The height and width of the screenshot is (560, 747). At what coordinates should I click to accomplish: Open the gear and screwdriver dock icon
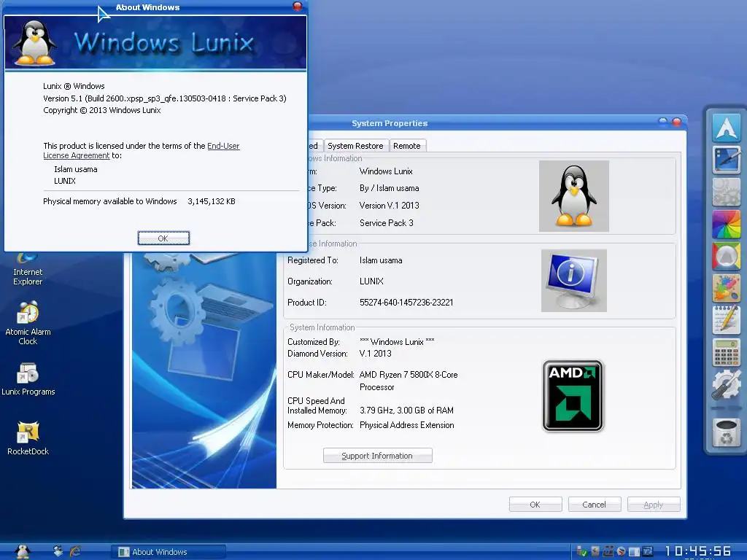point(727,384)
